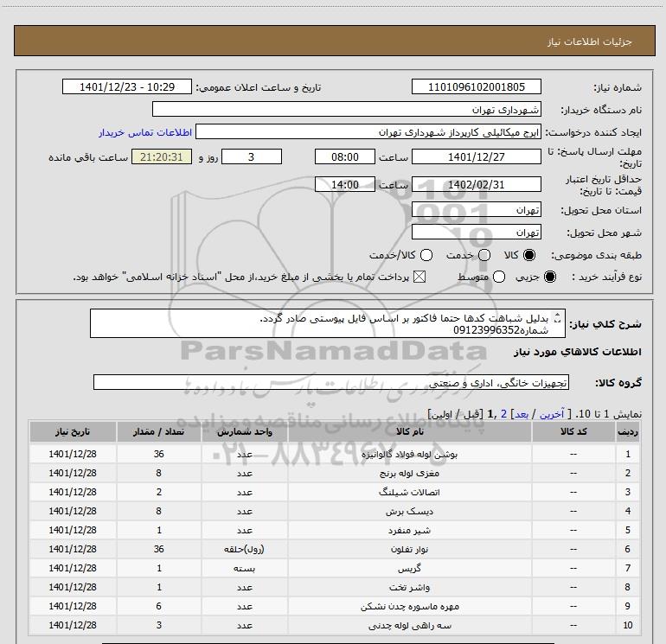
Task: Click delivery province field تهران
Action: 476,210
